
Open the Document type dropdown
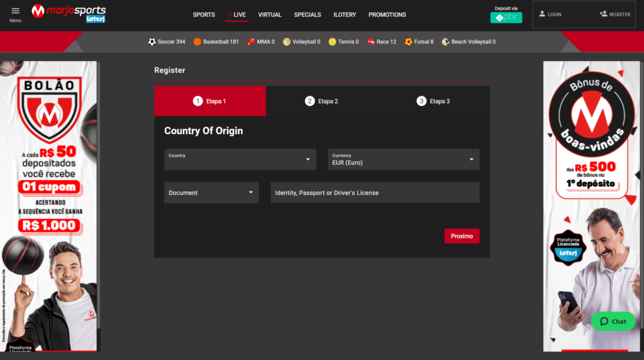pos(211,193)
